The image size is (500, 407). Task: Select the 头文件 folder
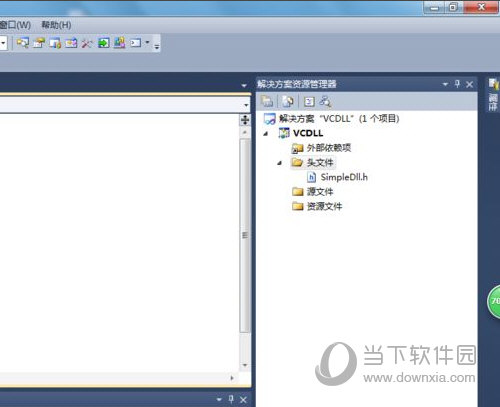[320, 162]
